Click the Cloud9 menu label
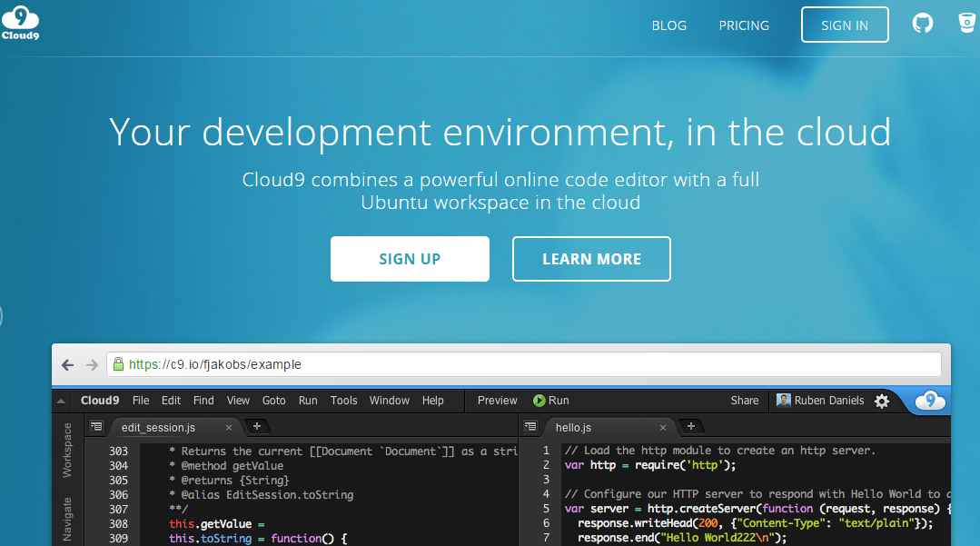 [x=99, y=401]
